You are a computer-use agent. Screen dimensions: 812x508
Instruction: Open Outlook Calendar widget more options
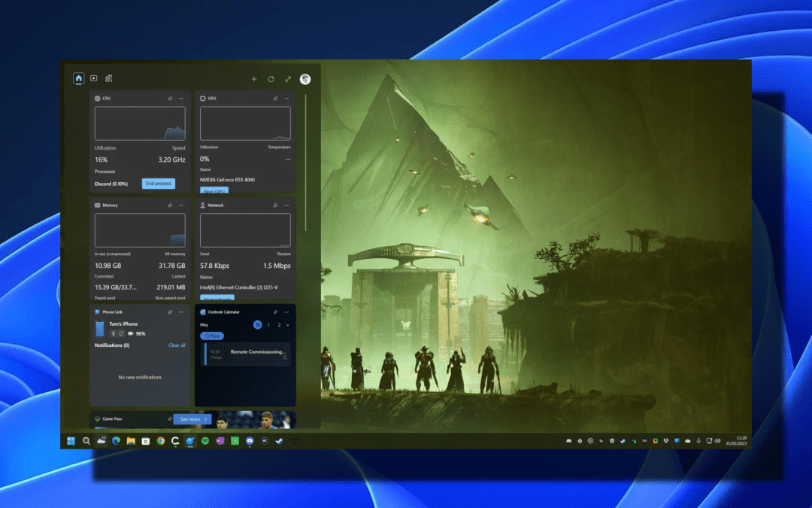point(287,312)
